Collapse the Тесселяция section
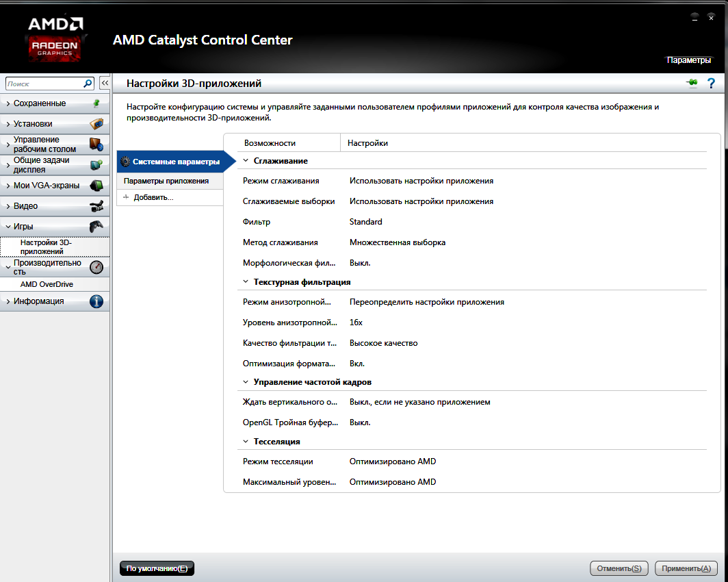Viewport: 728px width, 582px height. click(246, 442)
